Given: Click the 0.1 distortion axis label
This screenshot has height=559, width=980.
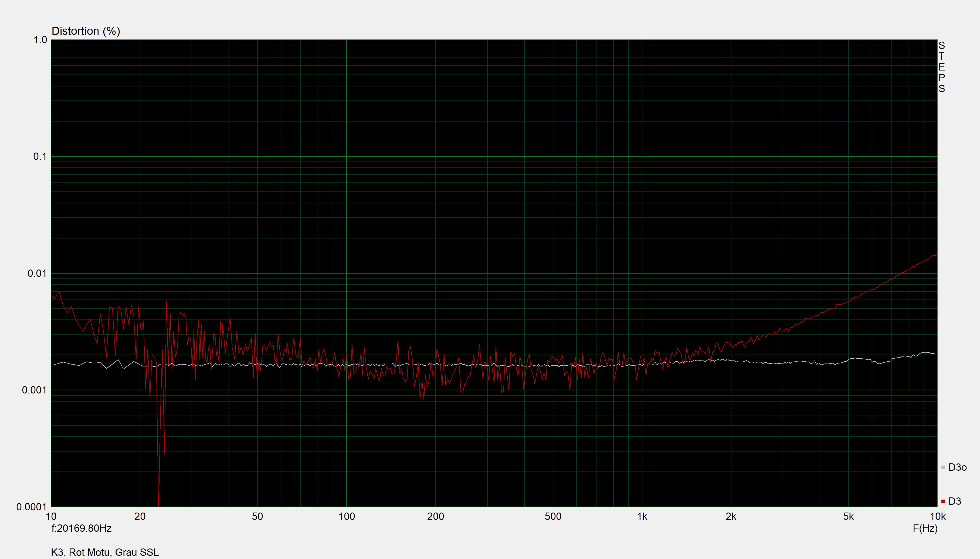Looking at the screenshot, I should [40, 157].
